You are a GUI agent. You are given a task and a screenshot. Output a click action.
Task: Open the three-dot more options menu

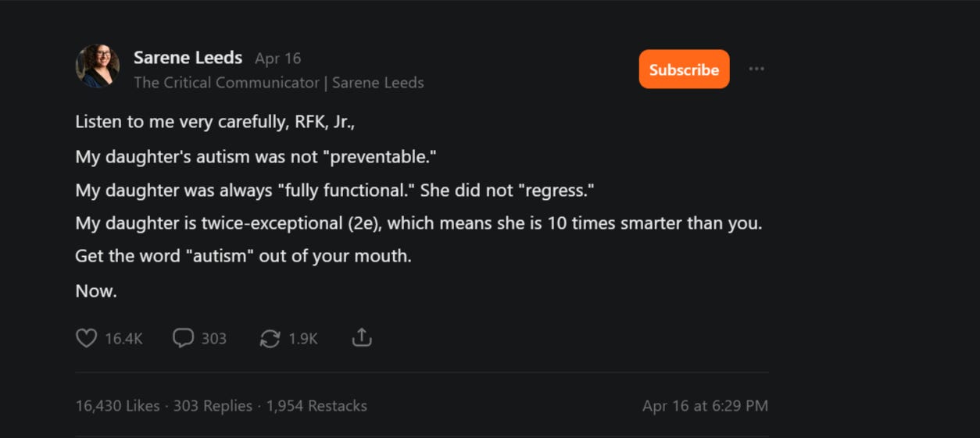click(756, 69)
